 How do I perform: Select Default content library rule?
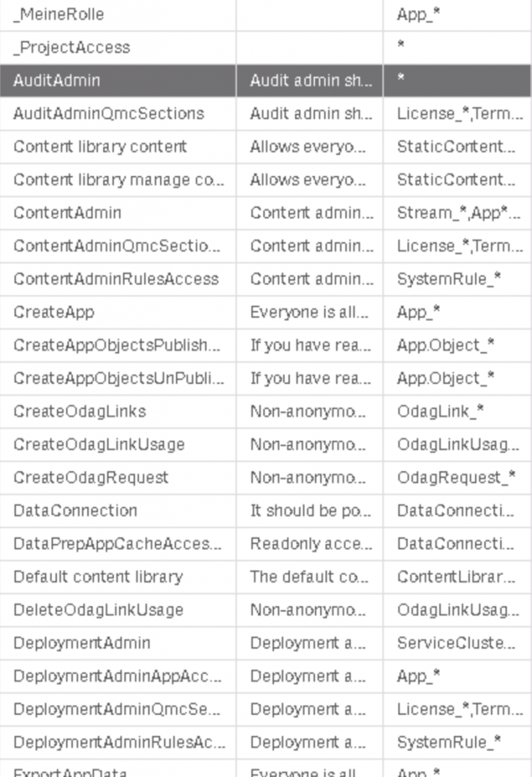[98, 577]
